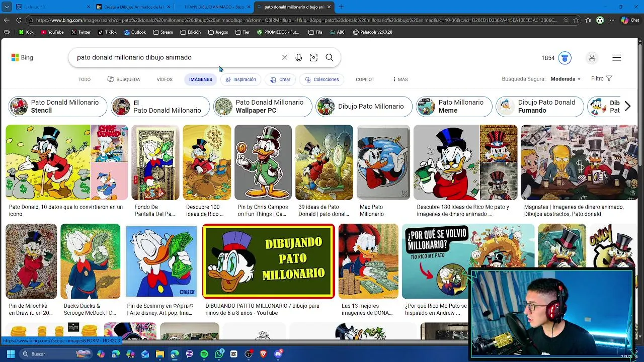Bookmark this page with the star icon

click(x=576, y=20)
